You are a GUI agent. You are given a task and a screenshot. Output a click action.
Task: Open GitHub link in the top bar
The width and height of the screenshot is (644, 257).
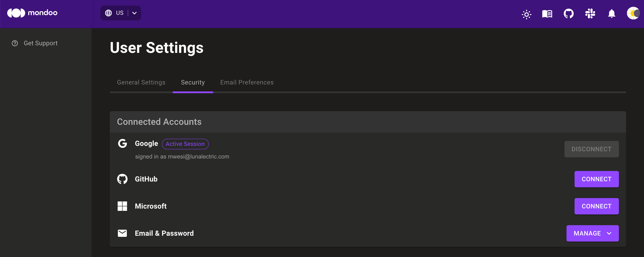click(x=568, y=13)
